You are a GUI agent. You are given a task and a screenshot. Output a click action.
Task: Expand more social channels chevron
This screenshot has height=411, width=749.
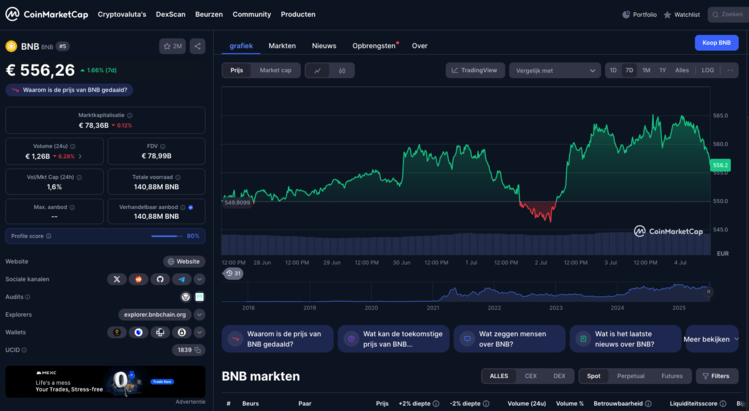tap(200, 279)
